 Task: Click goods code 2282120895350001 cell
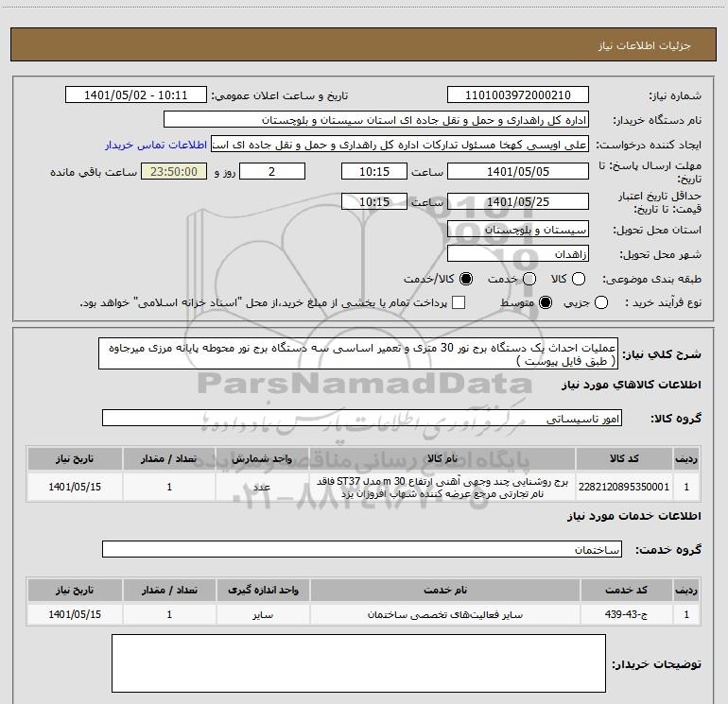coord(624,487)
